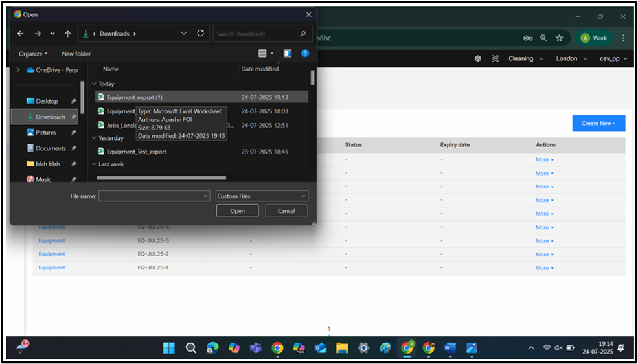This screenshot has height=364, width=638.
Task: Open the Organize menu
Action: (x=33, y=54)
